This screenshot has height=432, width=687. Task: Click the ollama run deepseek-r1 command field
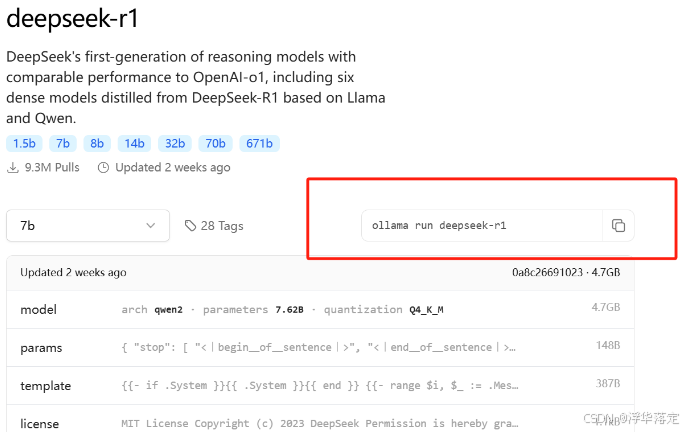[x=482, y=226]
